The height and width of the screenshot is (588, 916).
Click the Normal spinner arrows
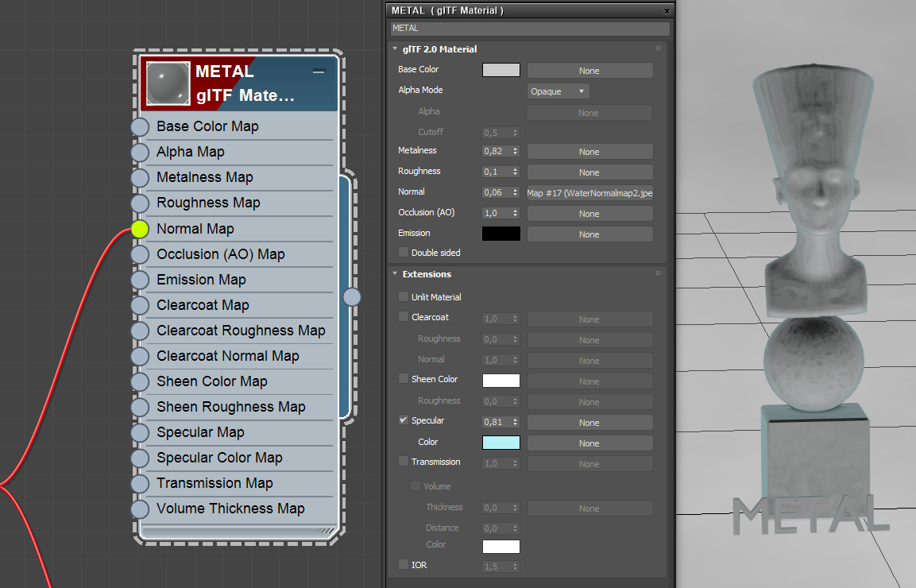[516, 192]
